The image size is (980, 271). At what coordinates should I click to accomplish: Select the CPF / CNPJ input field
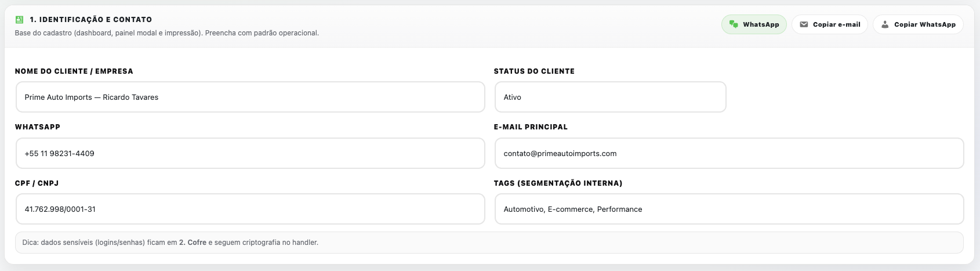250,209
